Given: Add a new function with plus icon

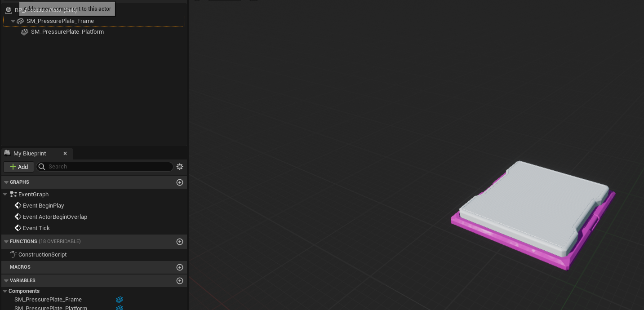Looking at the screenshot, I should (x=180, y=242).
